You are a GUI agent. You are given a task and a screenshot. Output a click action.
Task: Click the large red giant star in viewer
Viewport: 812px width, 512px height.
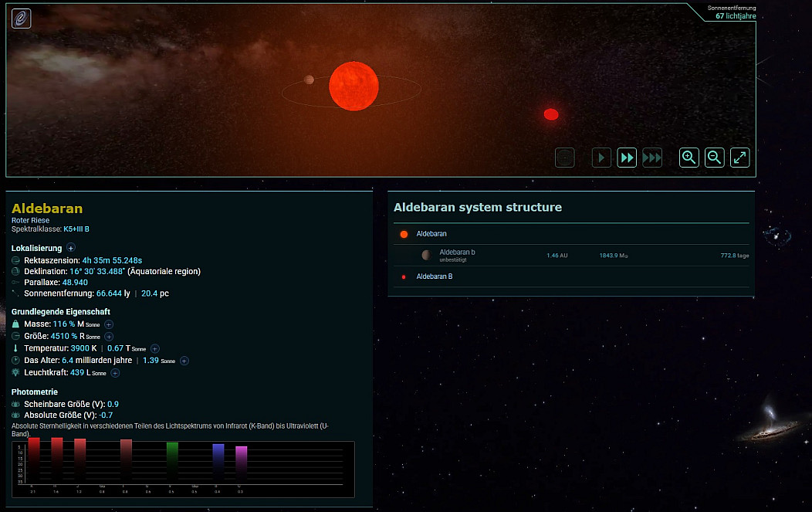coord(354,86)
